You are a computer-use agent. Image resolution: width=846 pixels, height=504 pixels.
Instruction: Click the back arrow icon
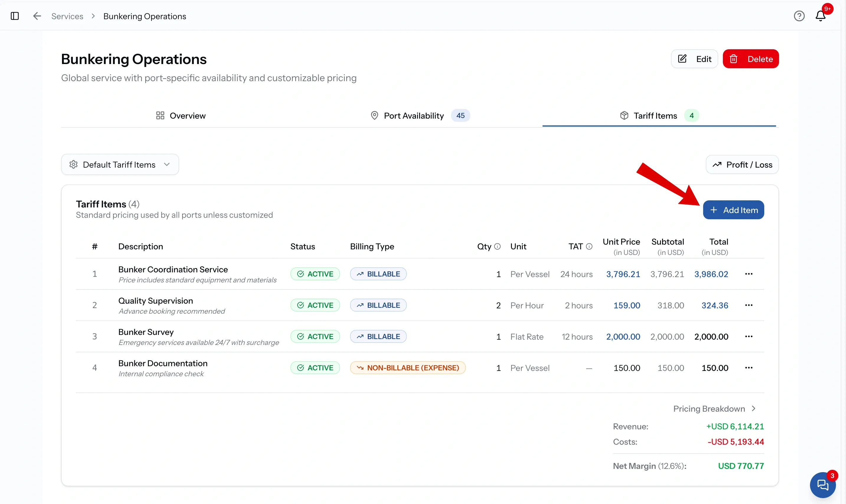[37, 16]
